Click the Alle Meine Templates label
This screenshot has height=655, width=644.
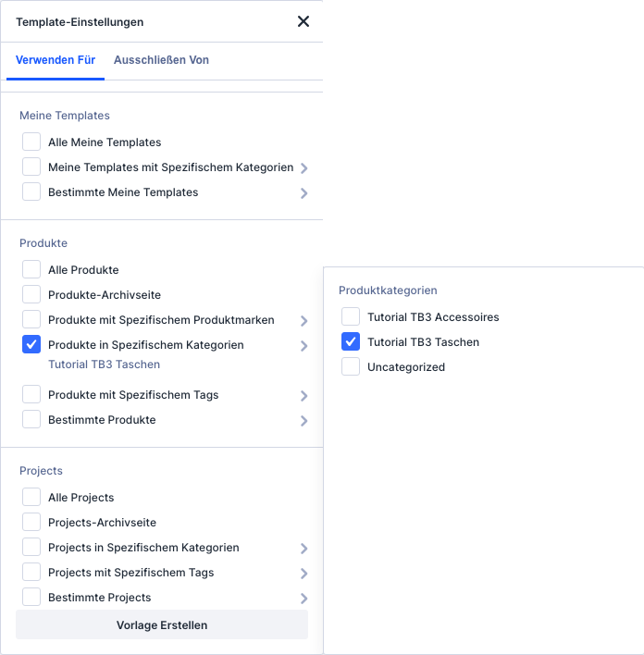[x=105, y=142]
